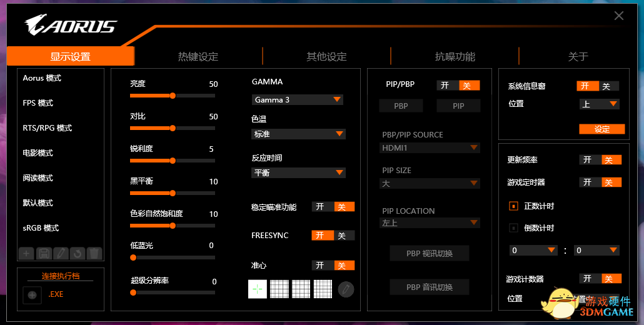Image resolution: width=644 pixels, height=325 pixels.
Task: Click the 色彩自然饱和度 slider handle
Action: point(173,225)
